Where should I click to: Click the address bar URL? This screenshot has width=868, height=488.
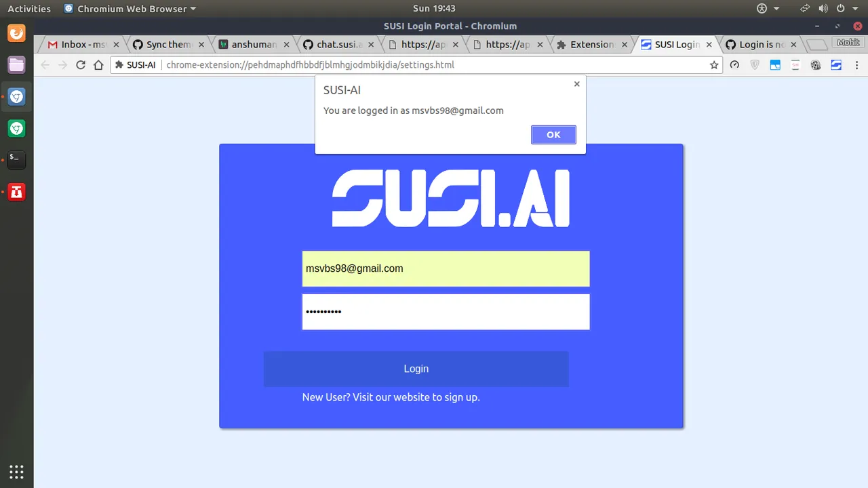[x=311, y=65]
